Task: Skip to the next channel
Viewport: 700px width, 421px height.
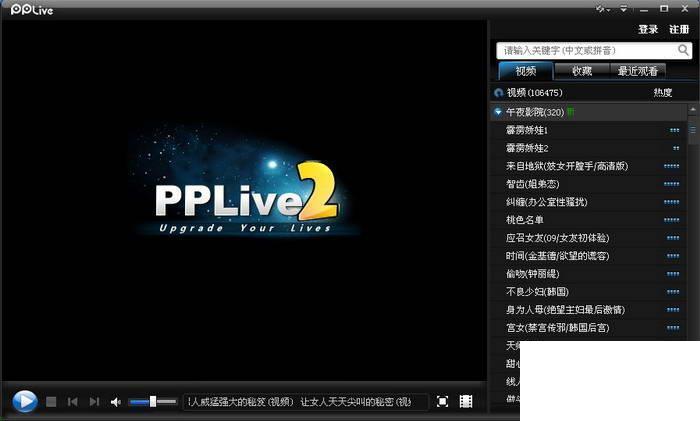Action: click(x=94, y=402)
